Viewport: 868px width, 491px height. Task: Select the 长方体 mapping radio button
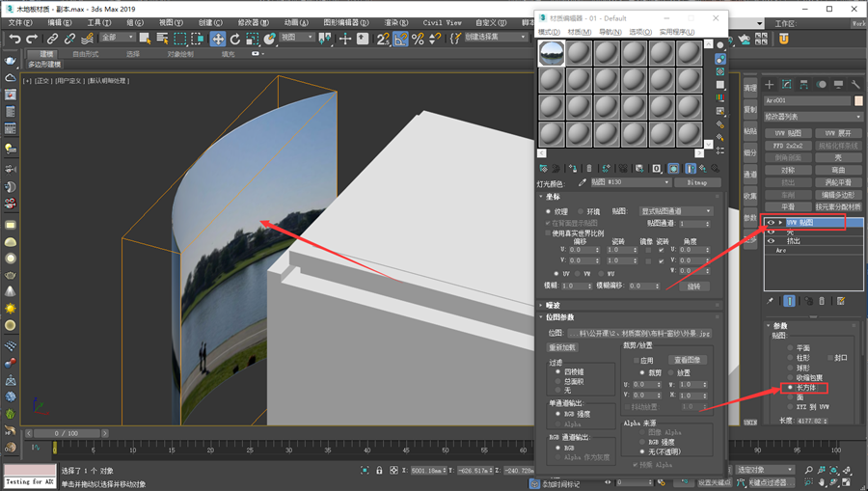(x=791, y=388)
